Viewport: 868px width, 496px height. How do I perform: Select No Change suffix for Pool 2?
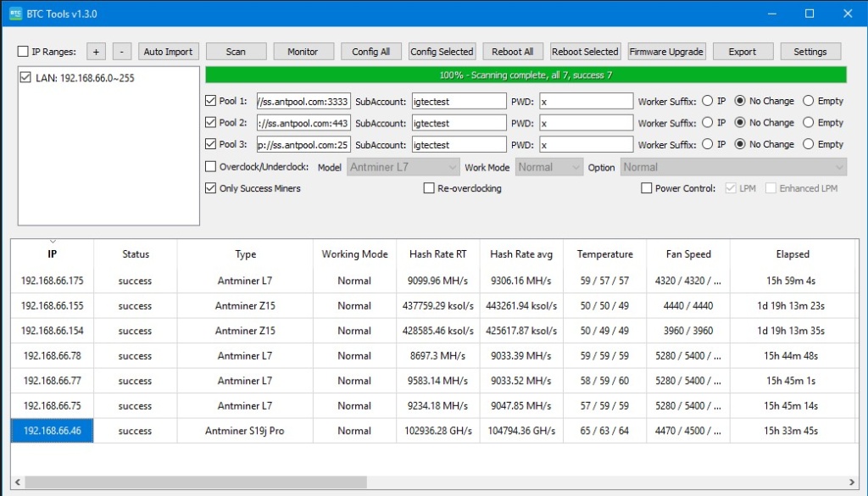(x=740, y=122)
